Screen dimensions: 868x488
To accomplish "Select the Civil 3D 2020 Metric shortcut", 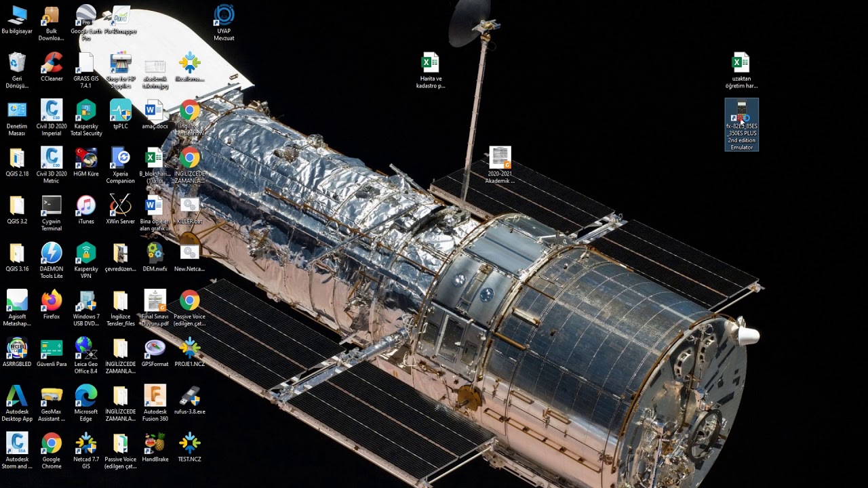I will [52, 165].
